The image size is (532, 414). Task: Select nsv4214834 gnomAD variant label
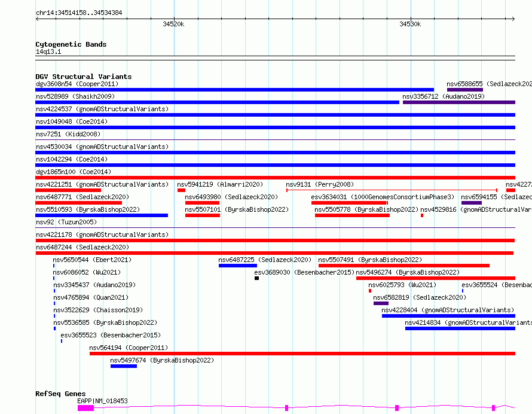(x=468, y=322)
